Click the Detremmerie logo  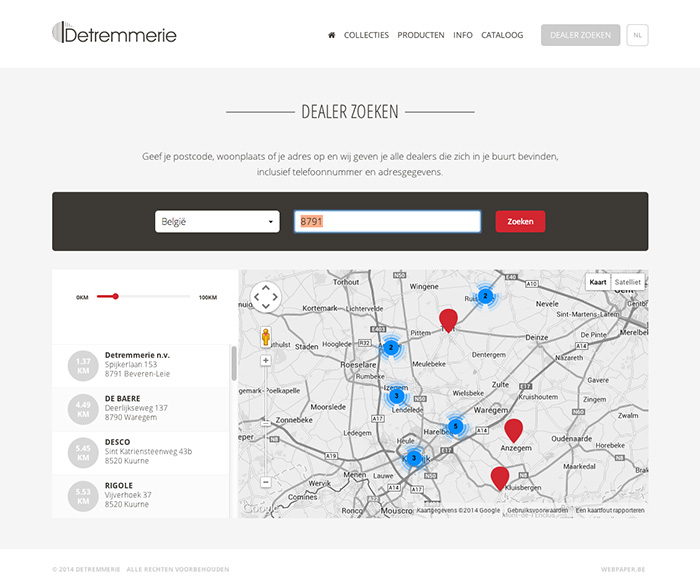114,33
